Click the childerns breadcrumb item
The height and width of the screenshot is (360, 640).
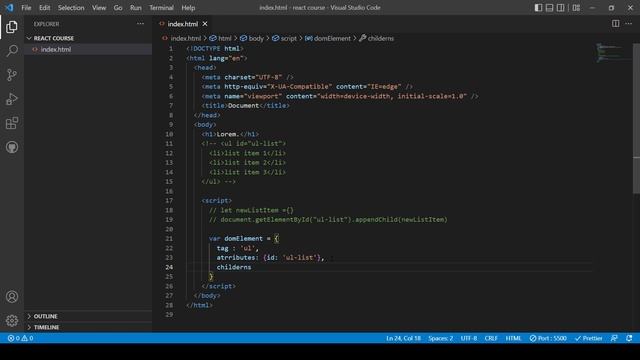[376, 38]
